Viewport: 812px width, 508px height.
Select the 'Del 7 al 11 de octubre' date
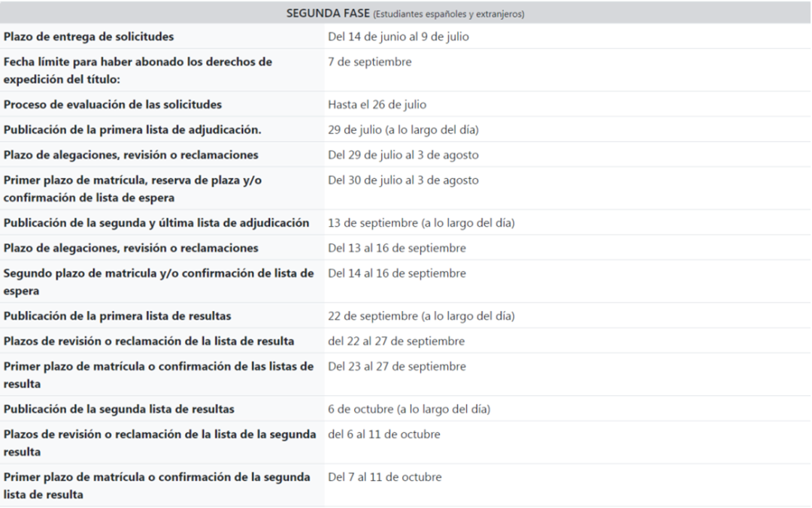coord(385,477)
